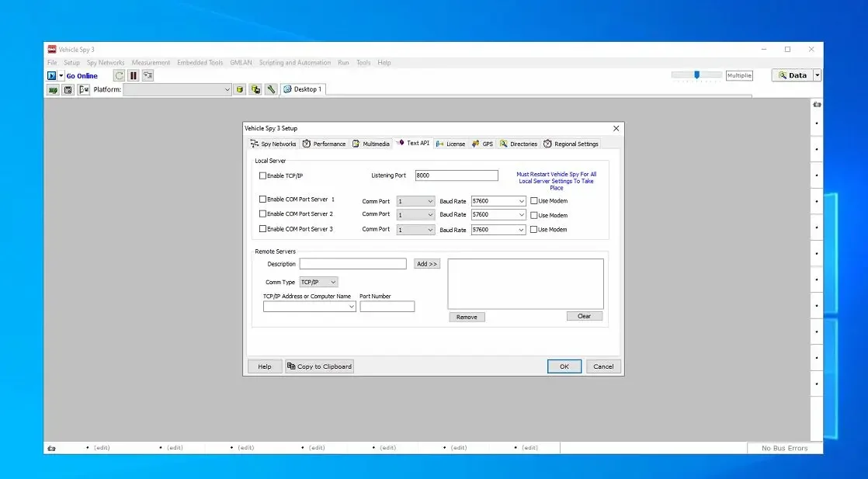Viewport: 868px width, 479px height.
Task: Enable TCP/IP in Local Server settings
Action: (x=263, y=175)
